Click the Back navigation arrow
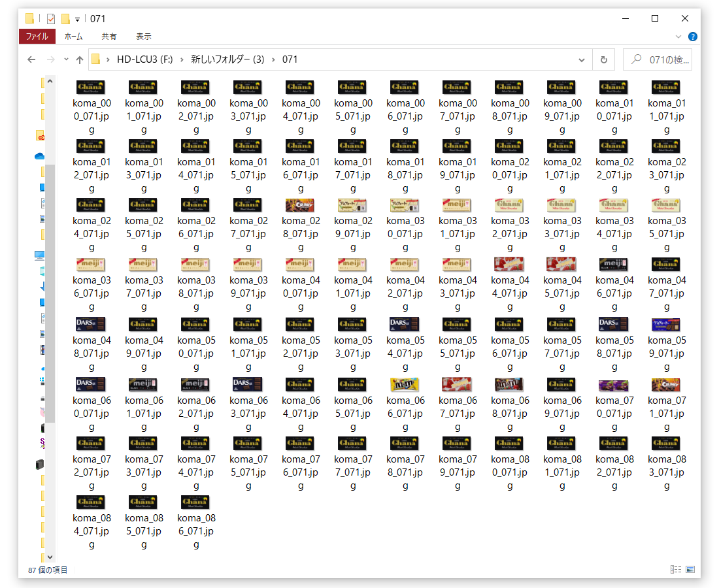The height and width of the screenshot is (588, 719). [x=31, y=59]
